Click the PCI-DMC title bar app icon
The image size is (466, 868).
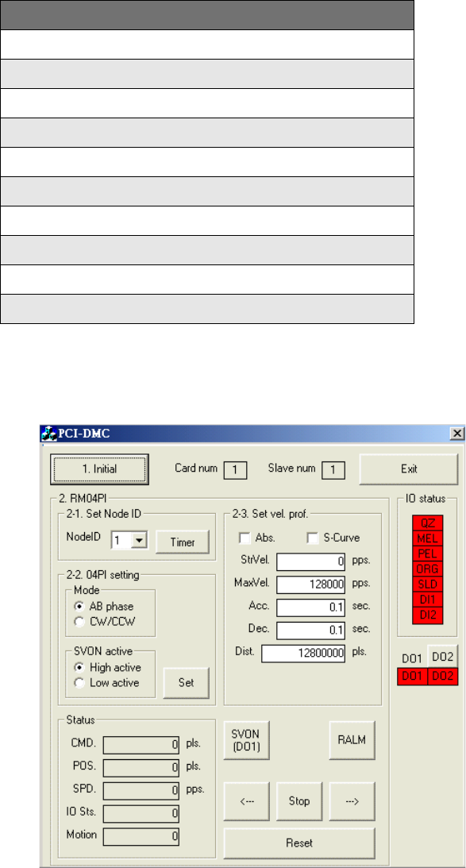coord(50,433)
